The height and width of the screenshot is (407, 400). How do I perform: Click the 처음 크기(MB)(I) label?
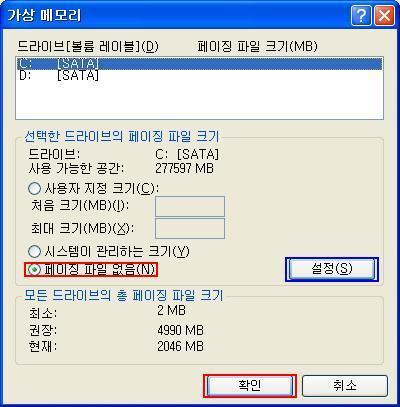[x=80, y=206]
